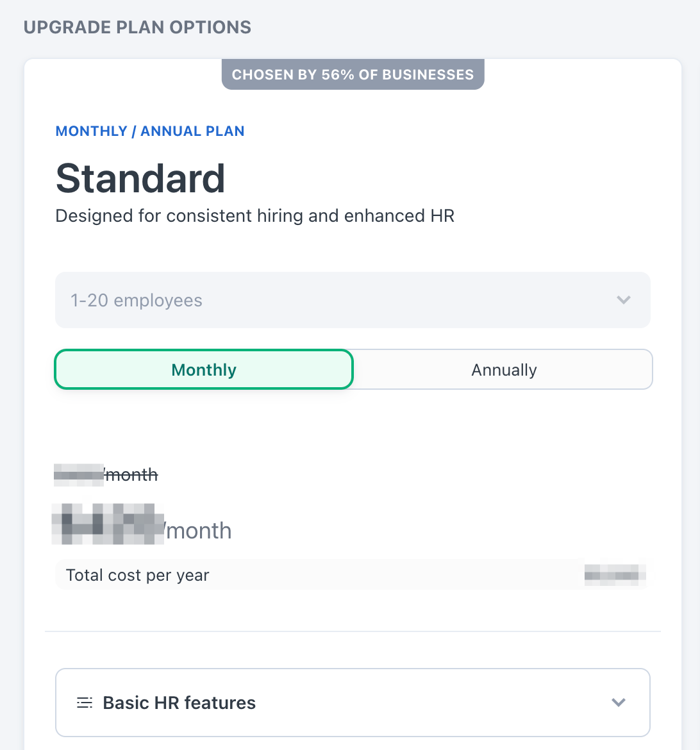Click the struck-through original monthly price
This screenshot has width=700, height=750.
79,474
